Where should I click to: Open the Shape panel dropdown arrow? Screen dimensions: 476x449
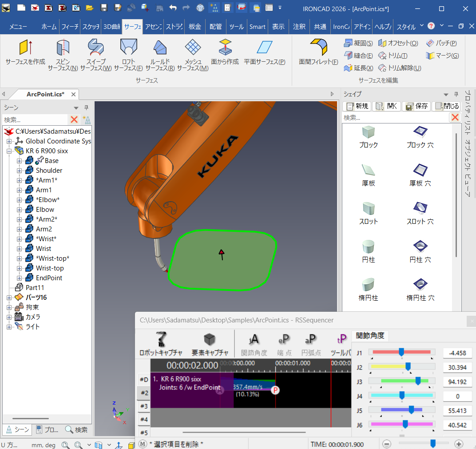(x=446, y=95)
